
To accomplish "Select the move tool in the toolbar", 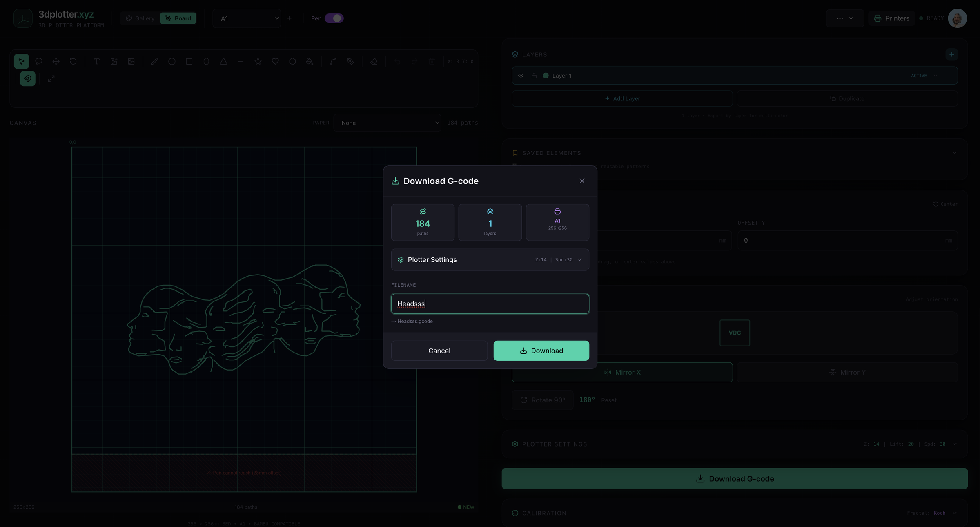I will [x=56, y=61].
